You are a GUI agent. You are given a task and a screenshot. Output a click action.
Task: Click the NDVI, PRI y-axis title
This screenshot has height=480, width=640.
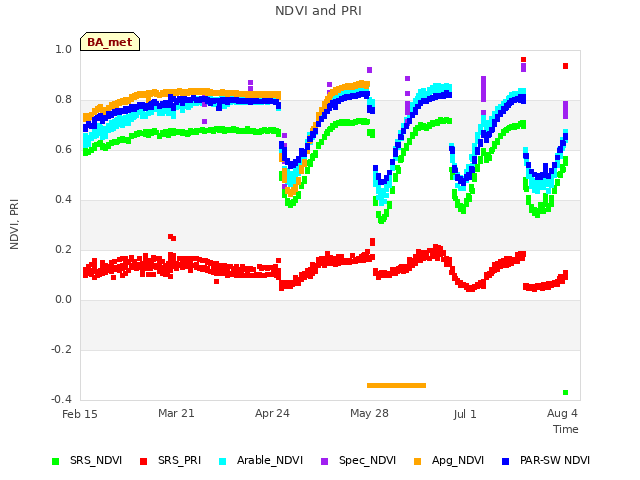(x=14, y=224)
